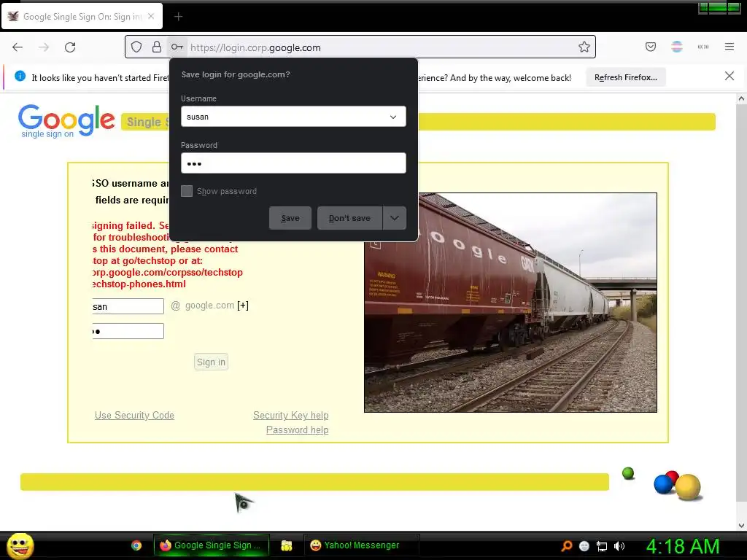This screenshot has width=747, height=560.
Task: Open the network tray icon
Action: (x=602, y=546)
